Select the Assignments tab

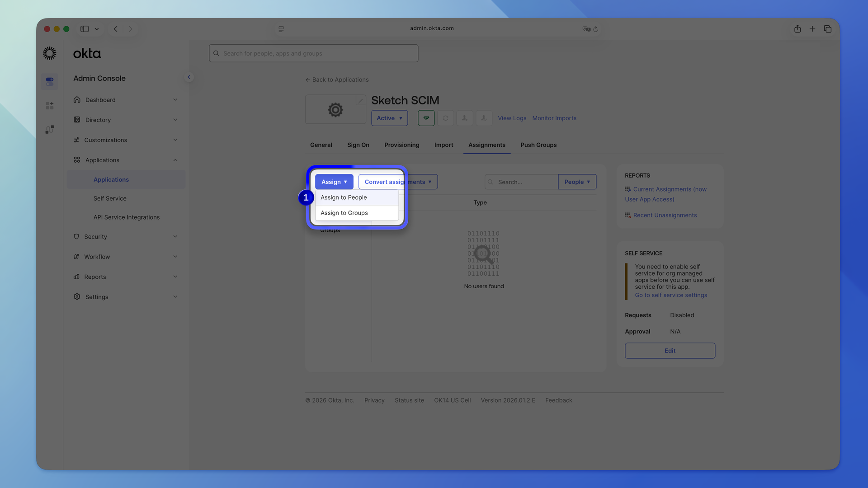(x=487, y=145)
